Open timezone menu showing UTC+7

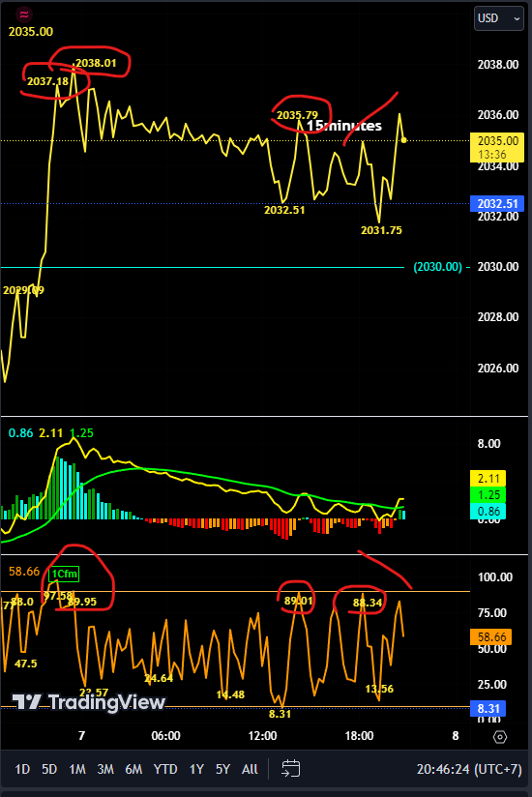click(469, 769)
